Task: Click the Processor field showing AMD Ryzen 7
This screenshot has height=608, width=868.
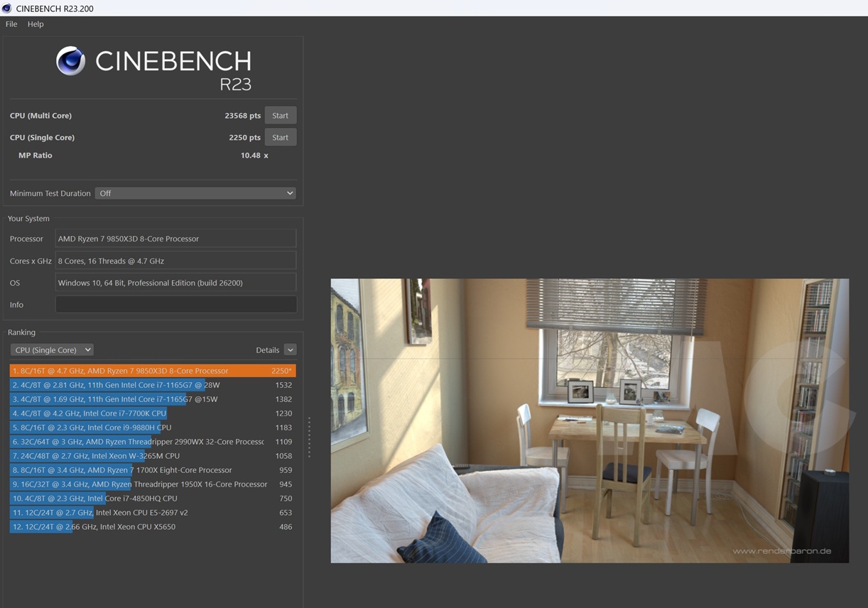Action: coord(175,238)
